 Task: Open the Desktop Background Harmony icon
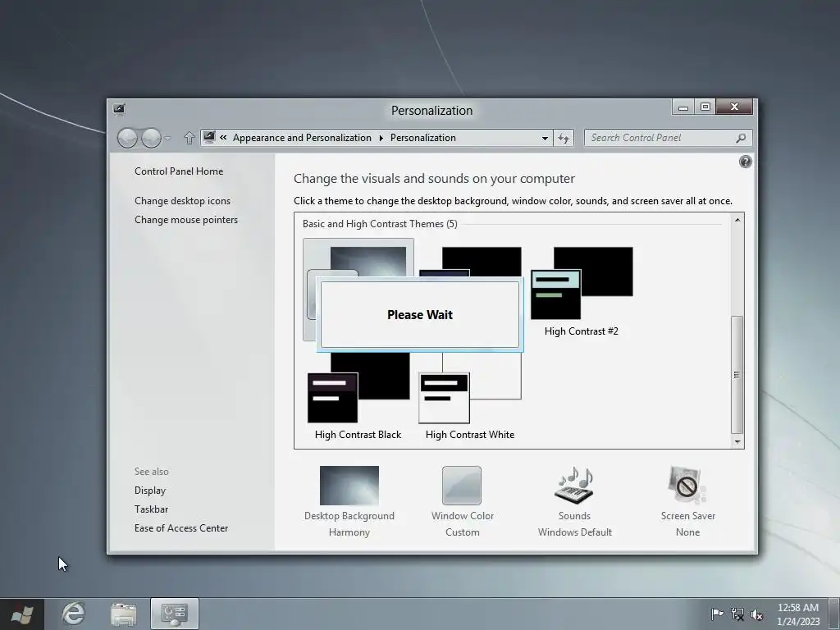[x=349, y=486]
